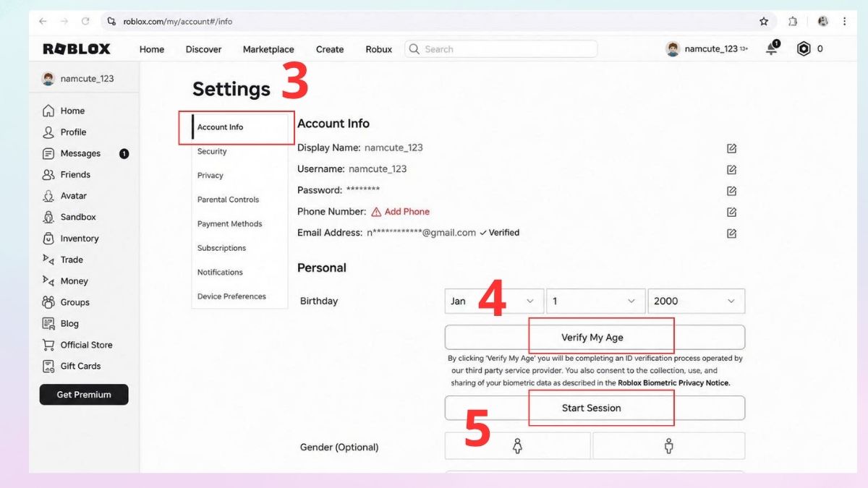This screenshot has height=488, width=868.
Task: Select the female gender icon
Action: [x=517, y=446]
